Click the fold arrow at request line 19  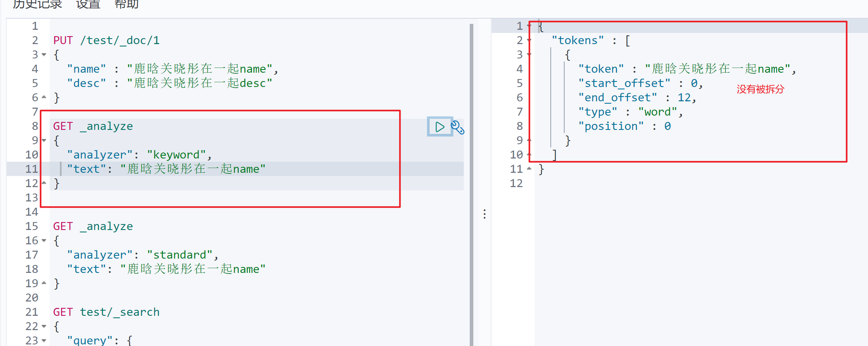pos(44,283)
